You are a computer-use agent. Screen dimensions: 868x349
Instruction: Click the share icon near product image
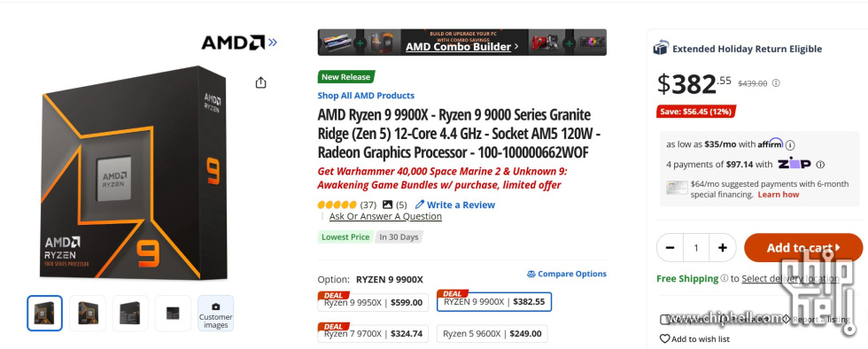coord(260,82)
